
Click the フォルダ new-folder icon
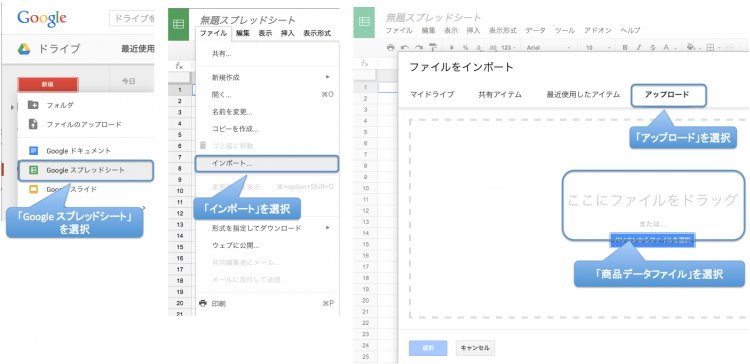click(33, 105)
